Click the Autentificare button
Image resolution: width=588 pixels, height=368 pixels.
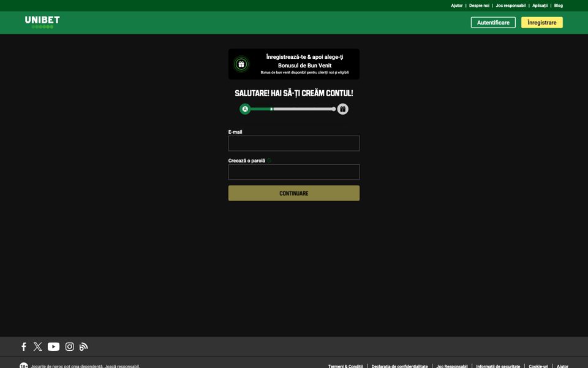[493, 23]
